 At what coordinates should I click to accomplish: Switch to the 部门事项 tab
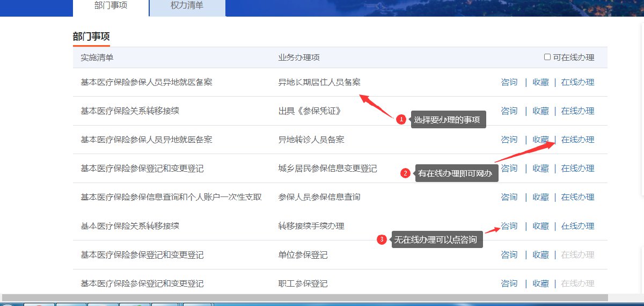coord(111,6)
